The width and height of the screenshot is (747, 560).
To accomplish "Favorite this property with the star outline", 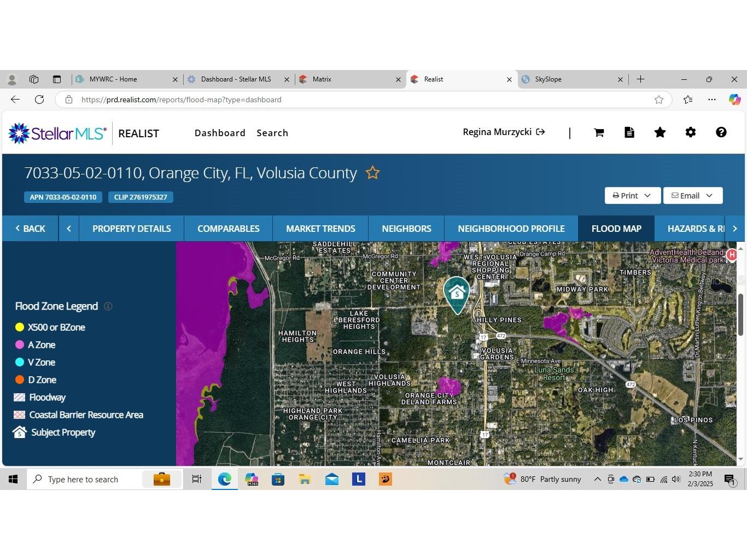I will point(372,173).
